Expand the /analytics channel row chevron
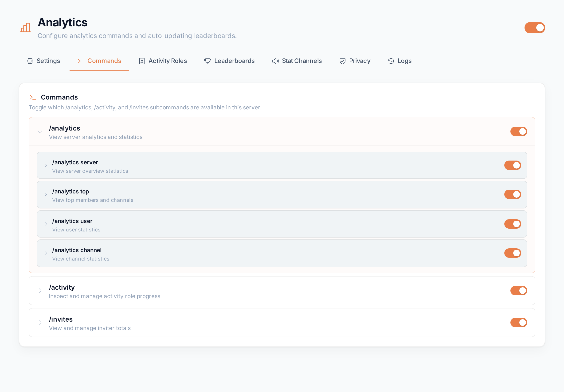The image size is (564, 392). point(46,253)
